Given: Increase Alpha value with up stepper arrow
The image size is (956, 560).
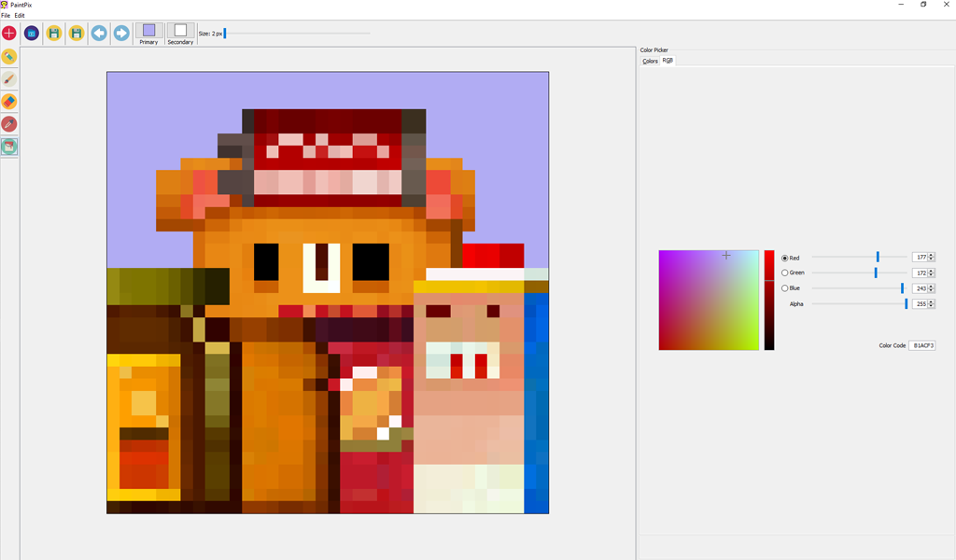Looking at the screenshot, I should pyautogui.click(x=931, y=301).
